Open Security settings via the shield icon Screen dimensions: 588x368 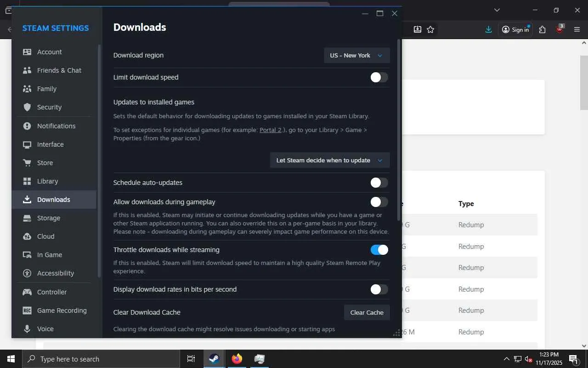pos(27,107)
